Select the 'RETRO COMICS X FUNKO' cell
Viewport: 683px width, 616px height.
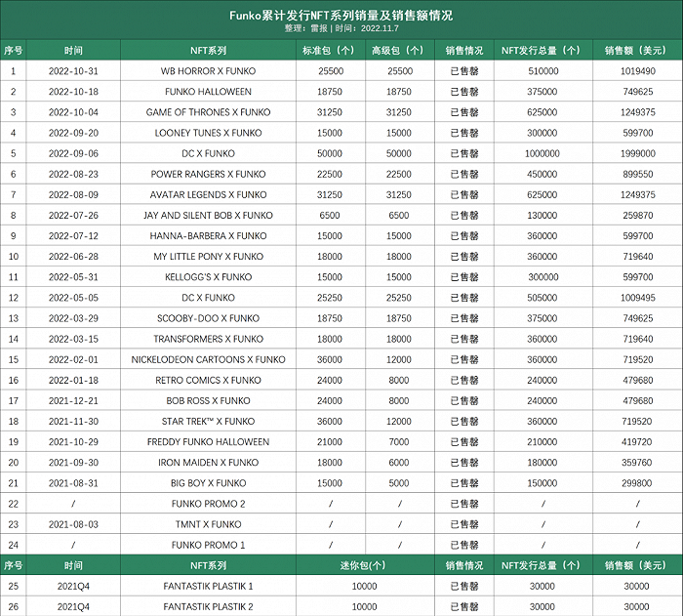click(208, 380)
